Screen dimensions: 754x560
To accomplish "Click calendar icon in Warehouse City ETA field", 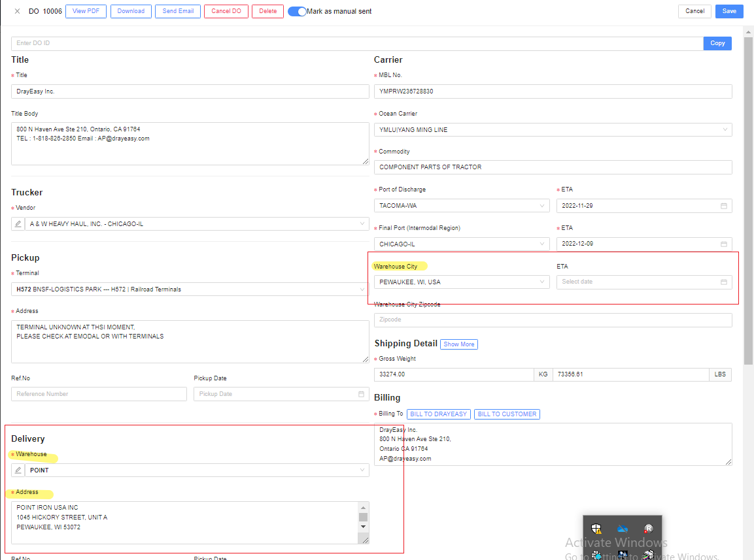I will (x=724, y=282).
